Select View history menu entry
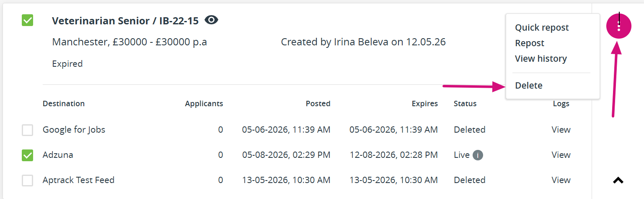 click(541, 58)
